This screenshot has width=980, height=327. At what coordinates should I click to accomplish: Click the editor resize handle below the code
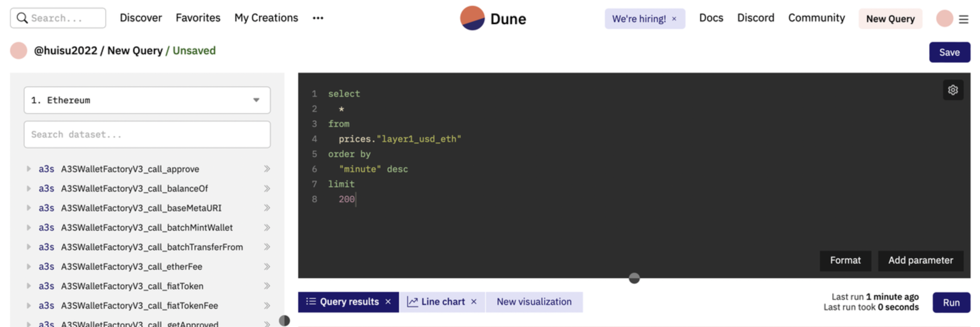pos(634,278)
